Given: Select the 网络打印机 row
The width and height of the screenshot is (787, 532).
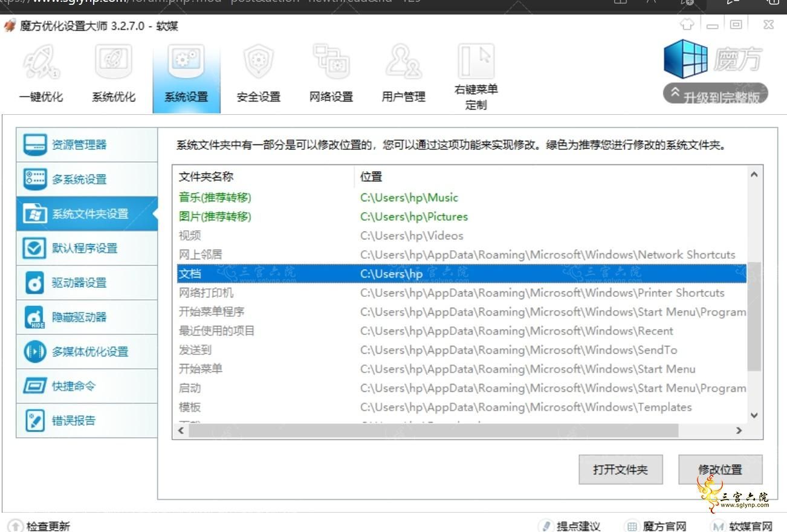Looking at the screenshot, I should (x=461, y=293).
